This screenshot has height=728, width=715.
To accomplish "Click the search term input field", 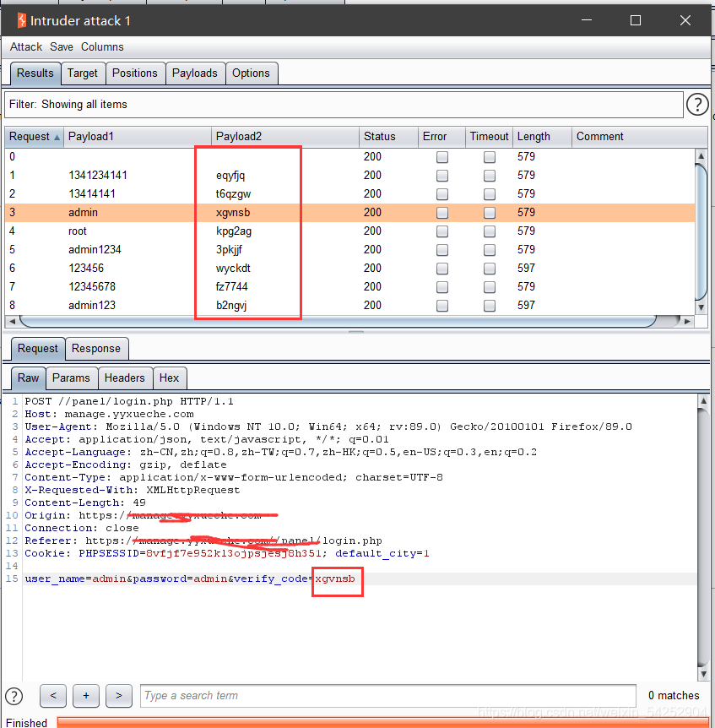I will [x=388, y=696].
